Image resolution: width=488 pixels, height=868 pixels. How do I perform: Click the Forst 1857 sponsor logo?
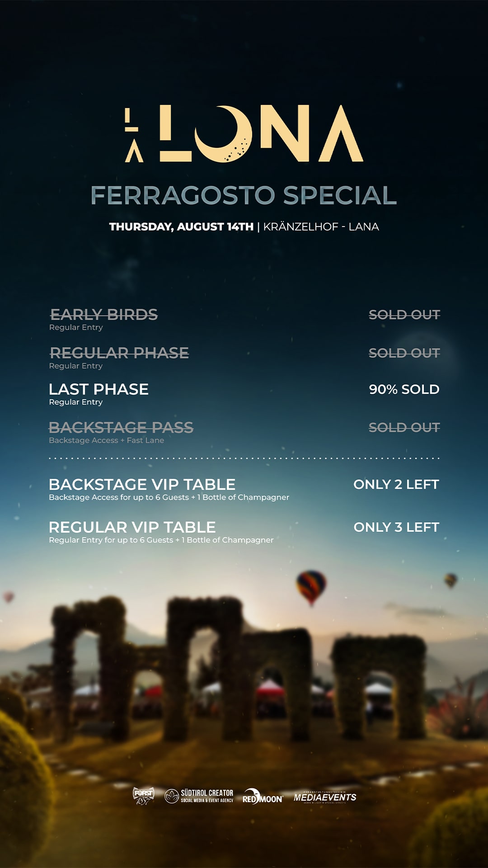tap(143, 796)
